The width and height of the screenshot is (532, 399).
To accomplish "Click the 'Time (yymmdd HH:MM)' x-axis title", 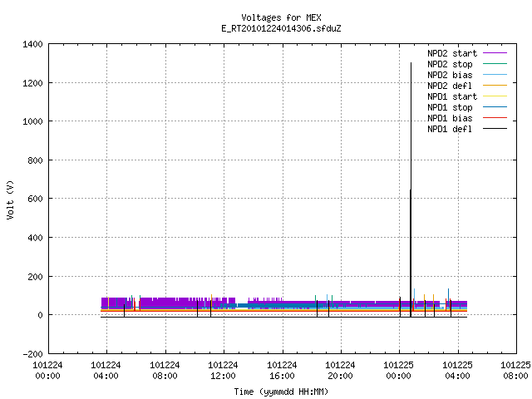I will [281, 392].
